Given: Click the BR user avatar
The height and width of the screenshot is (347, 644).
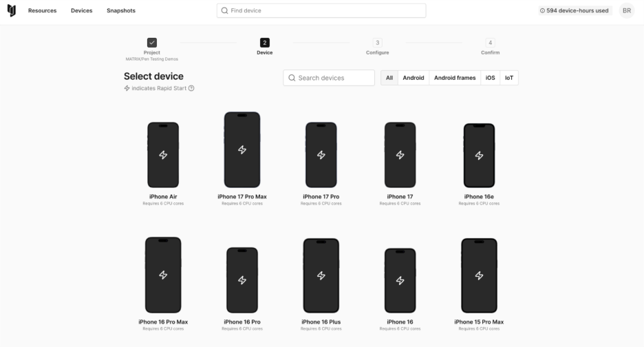Looking at the screenshot, I should pyautogui.click(x=627, y=11).
